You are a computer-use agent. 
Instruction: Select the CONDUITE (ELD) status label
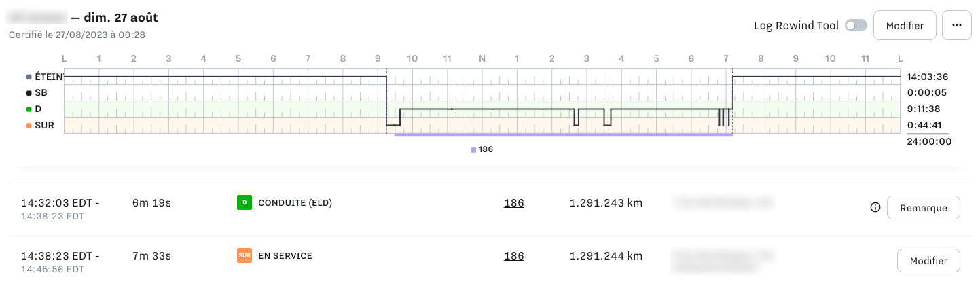pos(295,202)
